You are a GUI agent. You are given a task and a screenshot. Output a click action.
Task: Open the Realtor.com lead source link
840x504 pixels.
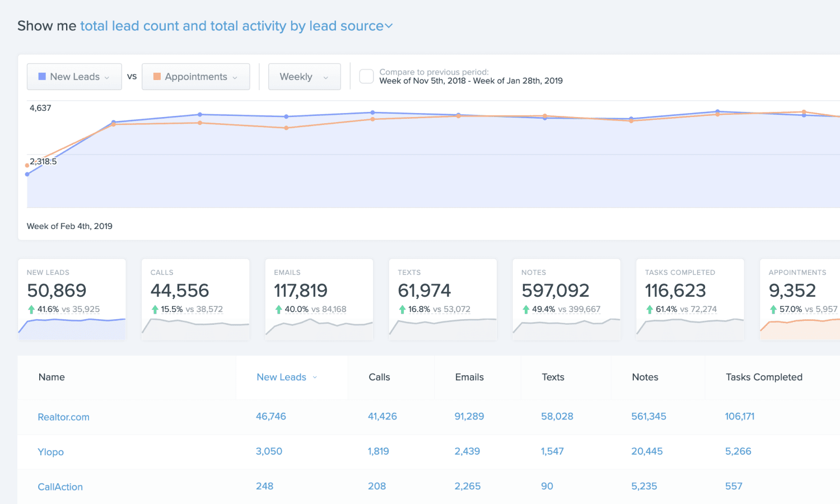click(63, 417)
